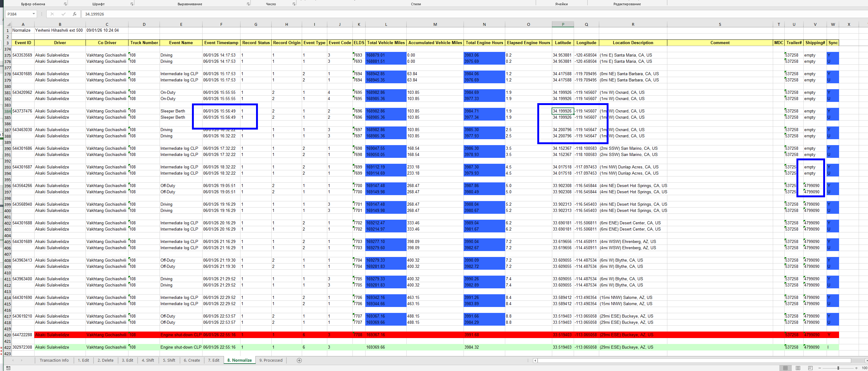Click the Normal view grid icon

pyautogui.click(x=785, y=368)
